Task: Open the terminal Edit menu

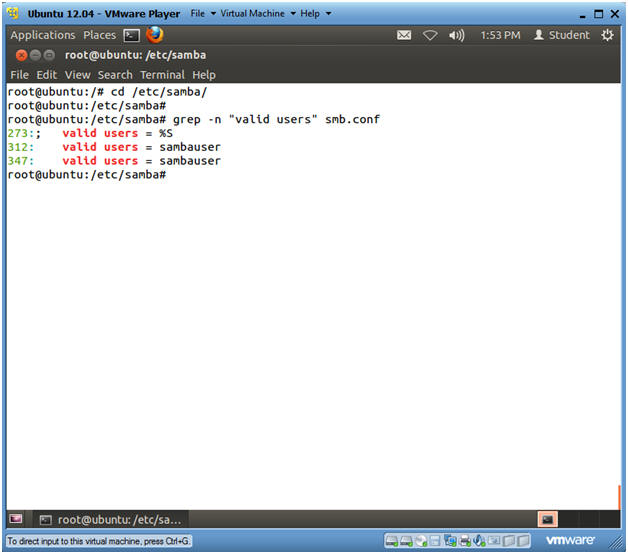Action: point(46,75)
